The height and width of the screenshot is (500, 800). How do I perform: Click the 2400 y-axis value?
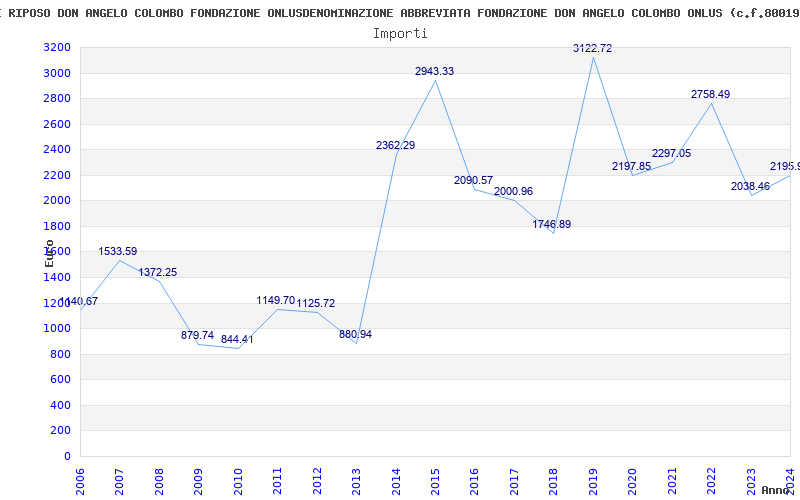tap(57, 150)
